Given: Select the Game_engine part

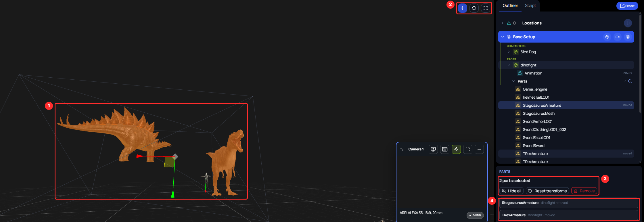Looking at the screenshot, I should (x=566, y=89).
